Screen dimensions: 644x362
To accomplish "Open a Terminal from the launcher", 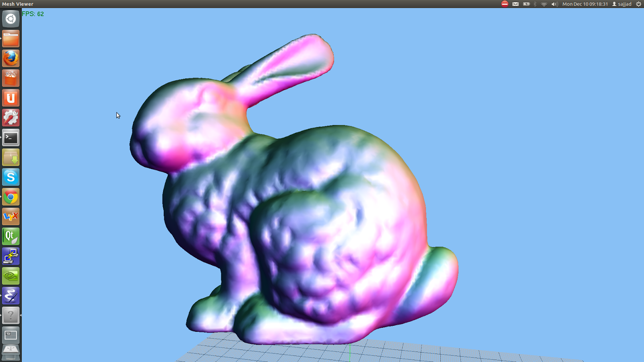I will tap(10, 138).
